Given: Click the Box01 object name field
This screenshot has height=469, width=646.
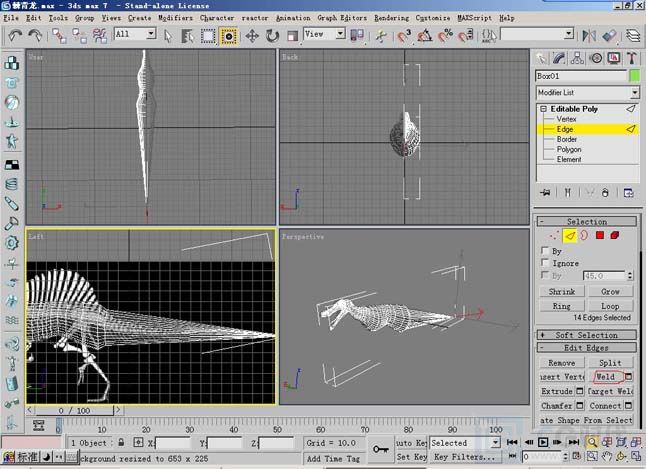Looking at the screenshot, I should pyautogui.click(x=581, y=76).
